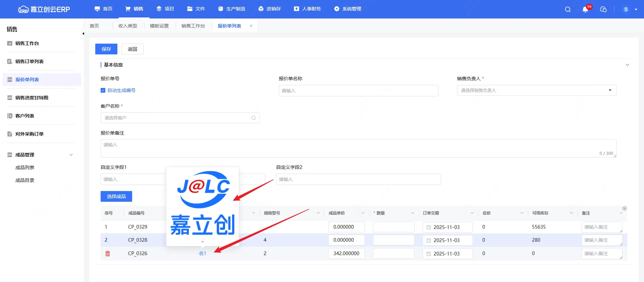Click the 保存 button
The image size is (644, 282).
coord(106,49)
